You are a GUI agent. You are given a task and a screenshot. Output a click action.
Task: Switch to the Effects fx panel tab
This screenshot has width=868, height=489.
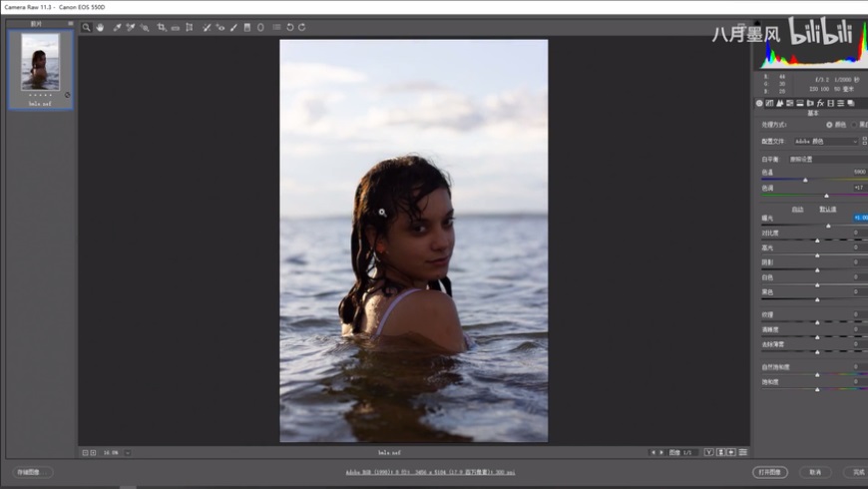pos(820,103)
